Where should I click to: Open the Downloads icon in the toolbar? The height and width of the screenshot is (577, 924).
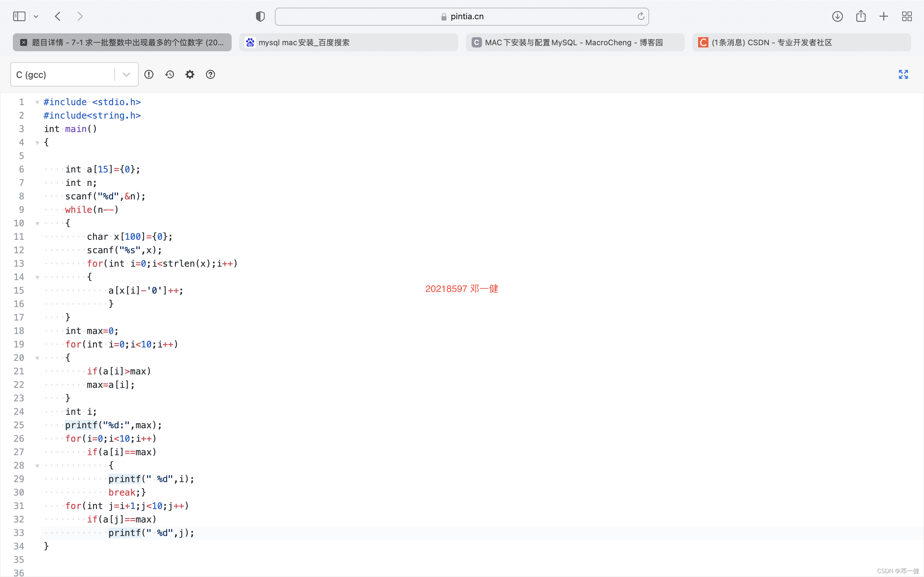coord(837,16)
